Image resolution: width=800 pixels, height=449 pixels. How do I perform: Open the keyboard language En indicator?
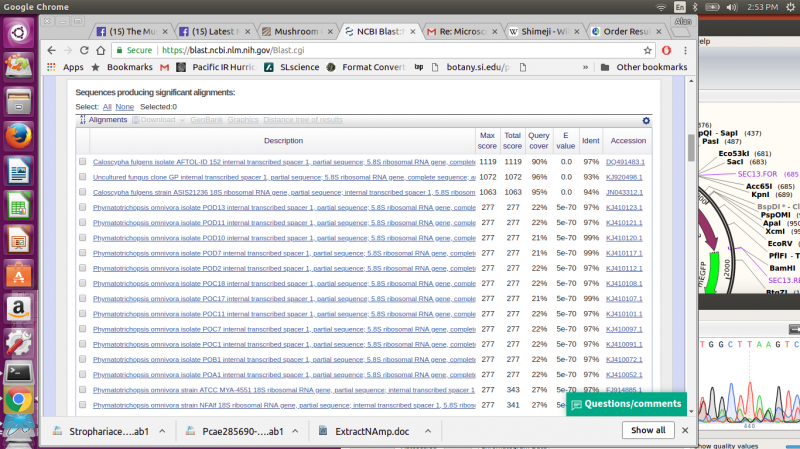coord(680,7)
